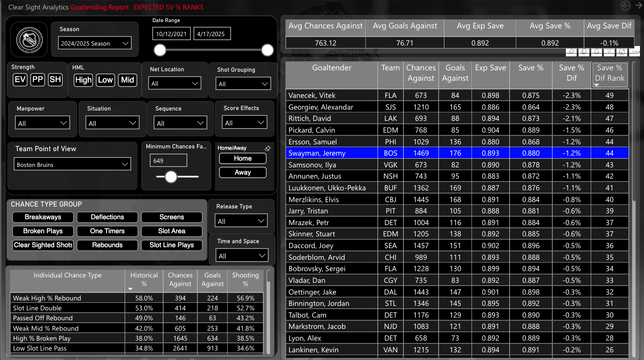Click sort arrow under Historical % header
The width and height of the screenshot is (644, 360).
click(131, 289)
